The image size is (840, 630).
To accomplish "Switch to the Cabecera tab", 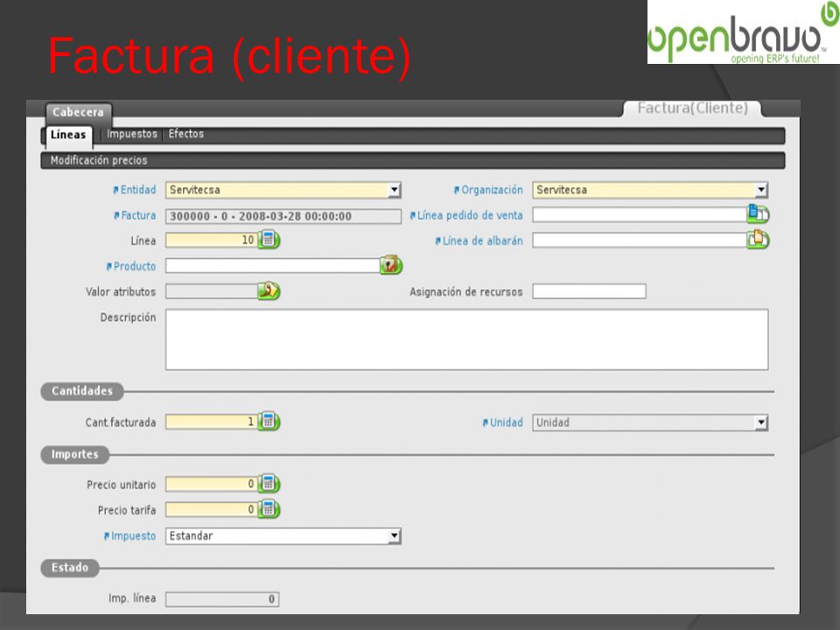I will pyautogui.click(x=78, y=112).
